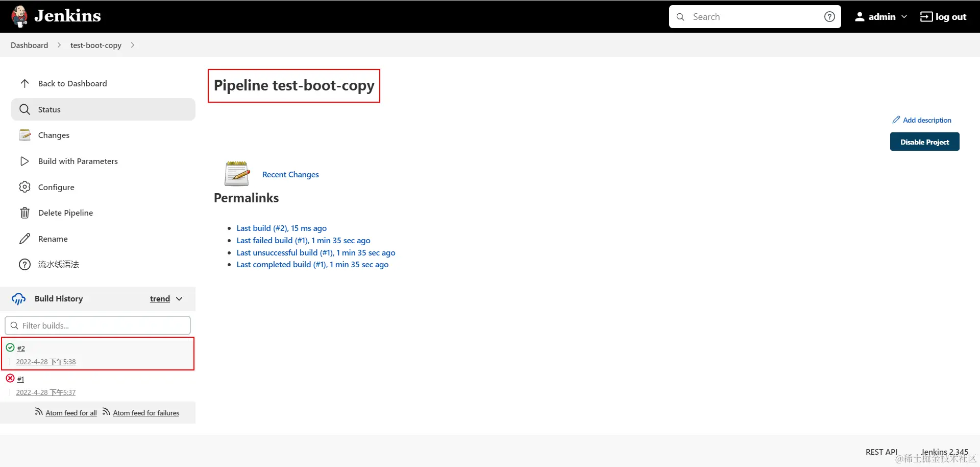
Task: Click the log out arrow icon
Action: (x=926, y=17)
